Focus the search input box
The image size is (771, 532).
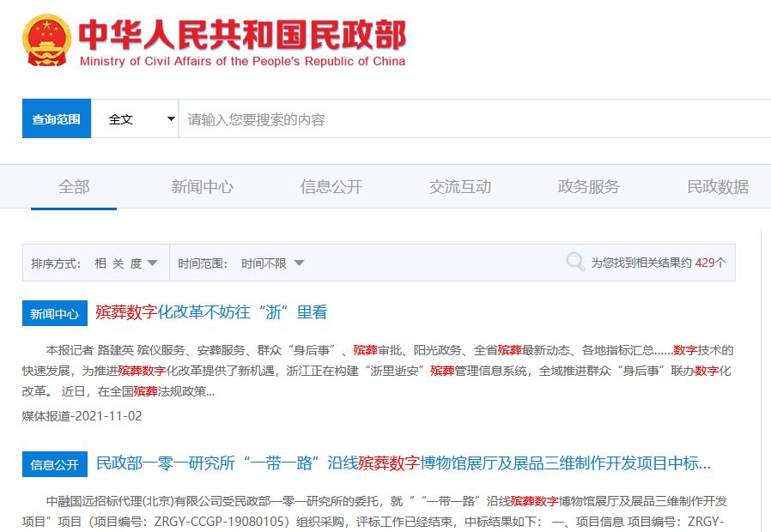pos(475,118)
